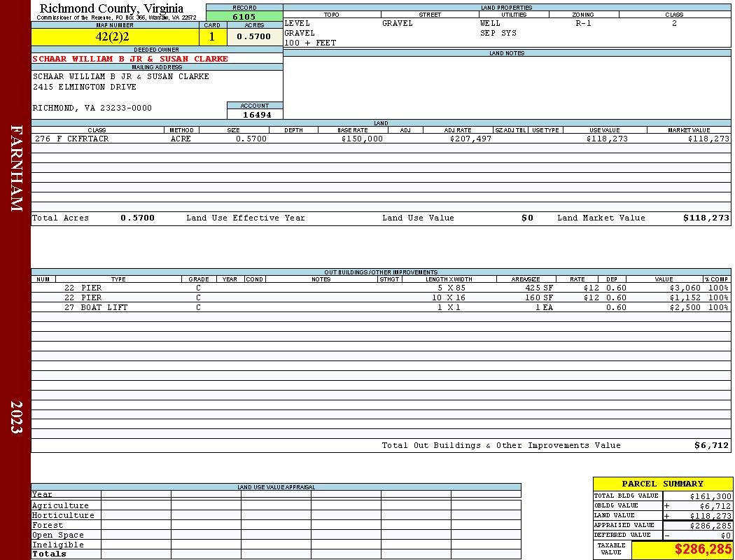Image resolution: width=735 pixels, height=560 pixels.
Task: Select the map number 42(2)2 field
Action: pos(115,36)
